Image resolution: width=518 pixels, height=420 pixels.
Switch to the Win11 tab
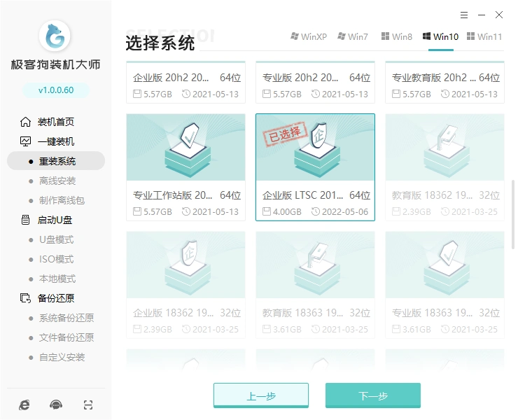pos(484,36)
